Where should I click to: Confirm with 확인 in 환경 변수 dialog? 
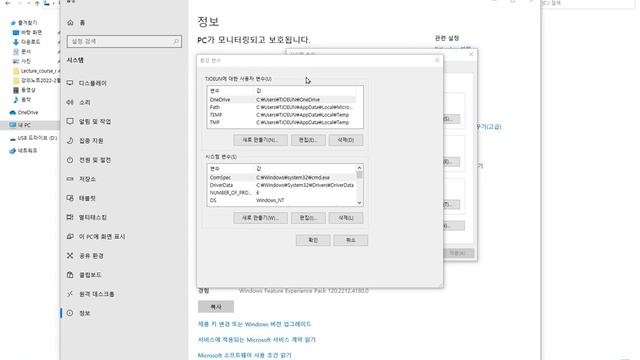click(313, 240)
